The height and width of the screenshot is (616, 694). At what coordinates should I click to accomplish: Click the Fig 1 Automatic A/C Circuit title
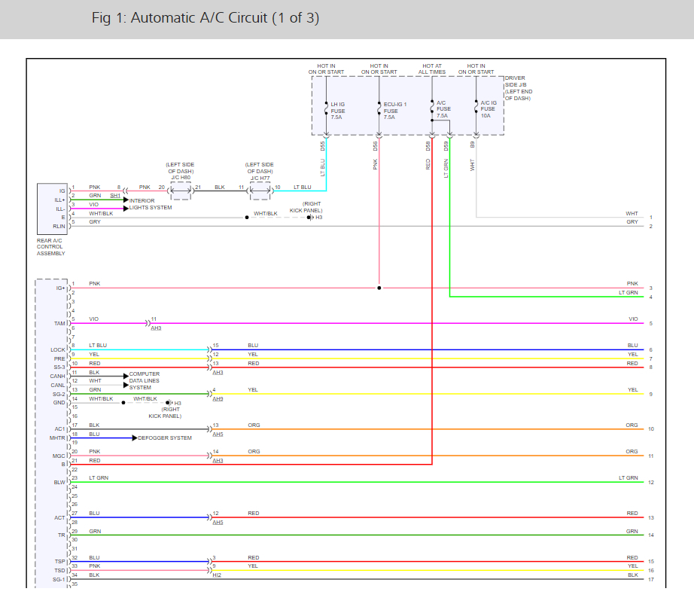pyautogui.click(x=205, y=18)
